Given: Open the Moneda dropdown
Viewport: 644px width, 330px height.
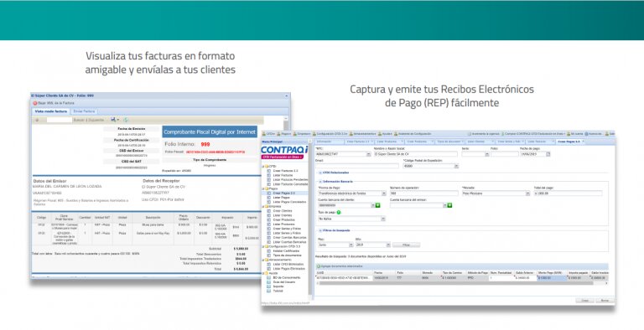Looking at the screenshot, I should (x=527, y=193).
